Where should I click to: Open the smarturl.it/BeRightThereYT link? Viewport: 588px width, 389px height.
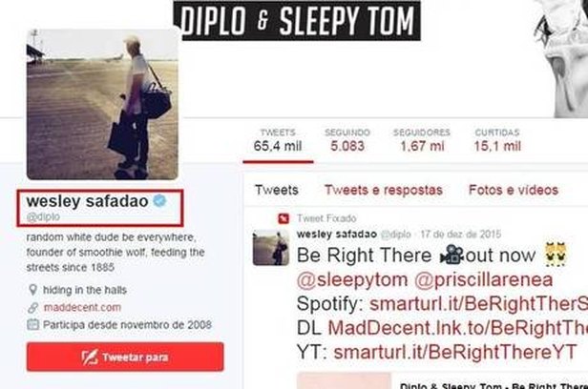click(x=454, y=352)
